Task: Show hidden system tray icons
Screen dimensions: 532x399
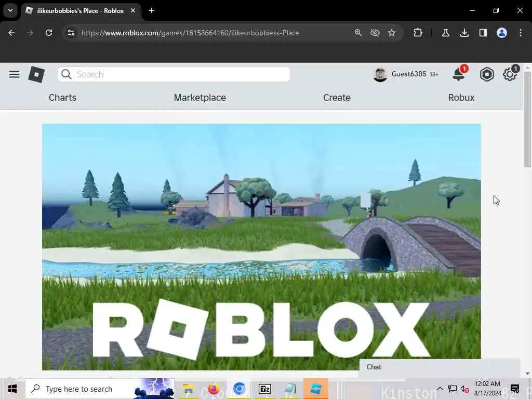Action: 440,389
